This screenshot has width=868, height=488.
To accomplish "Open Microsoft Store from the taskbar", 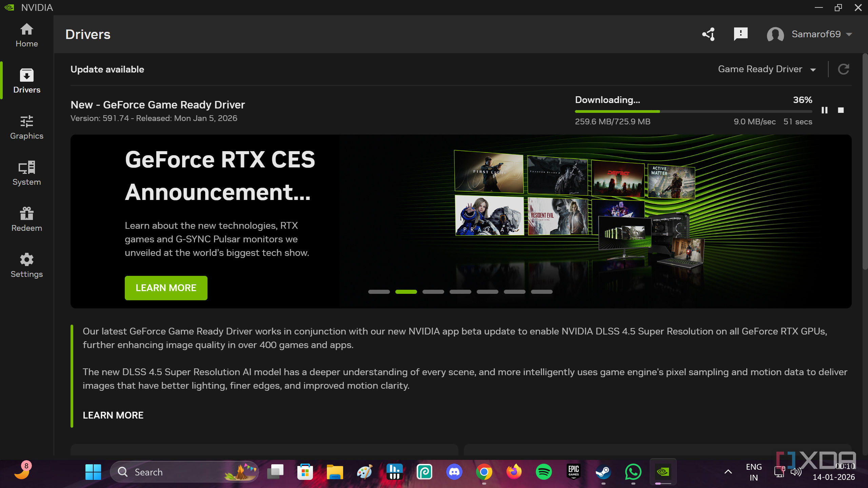I will 305,472.
